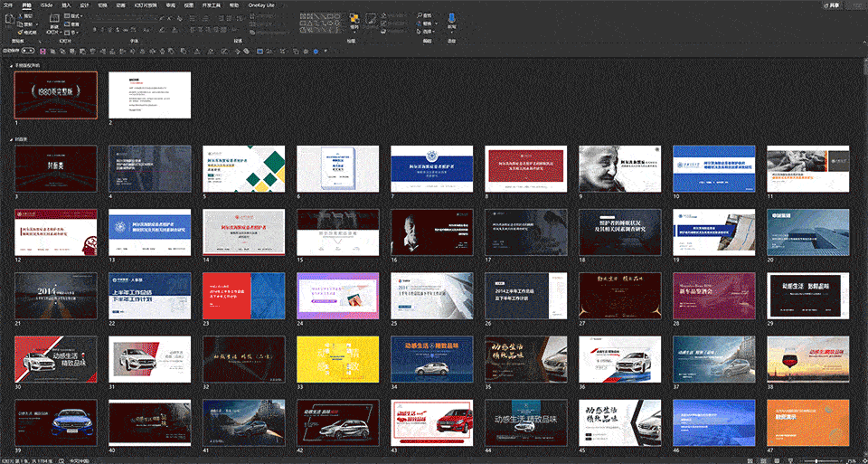Click the Arrange shapes icon

point(354,20)
